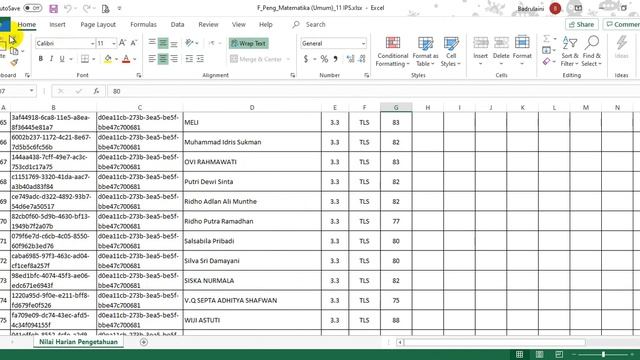Open the Find & Select menu

click(591, 52)
